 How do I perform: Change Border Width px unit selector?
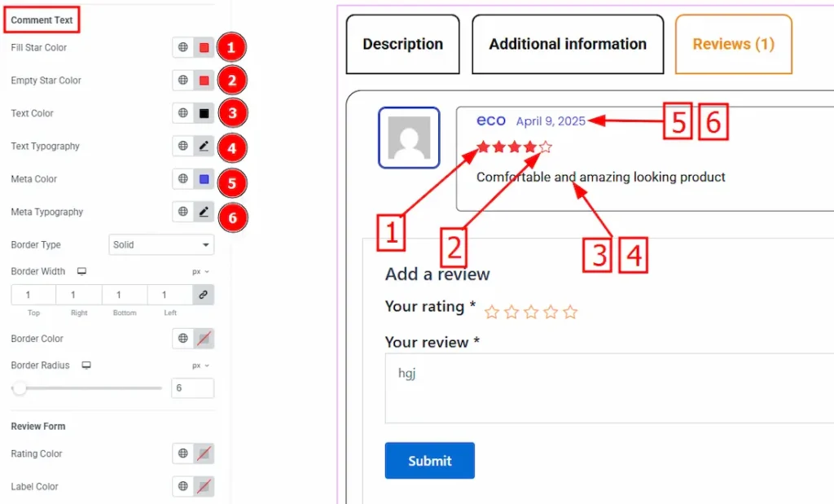click(x=200, y=272)
